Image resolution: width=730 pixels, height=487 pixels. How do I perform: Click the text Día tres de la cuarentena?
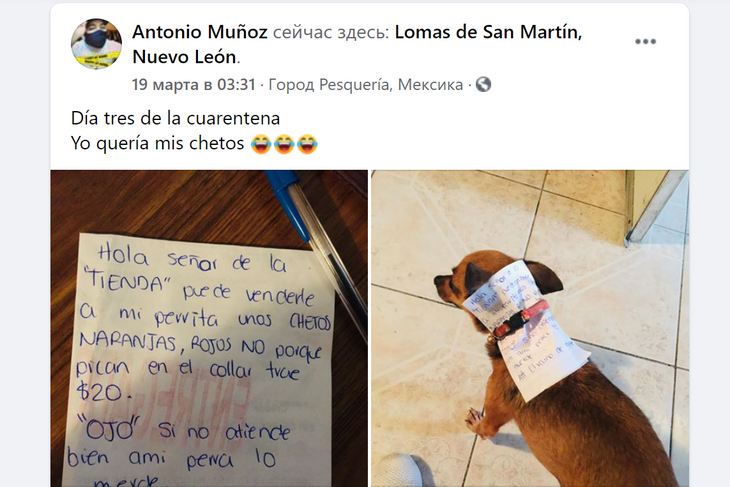(x=176, y=118)
